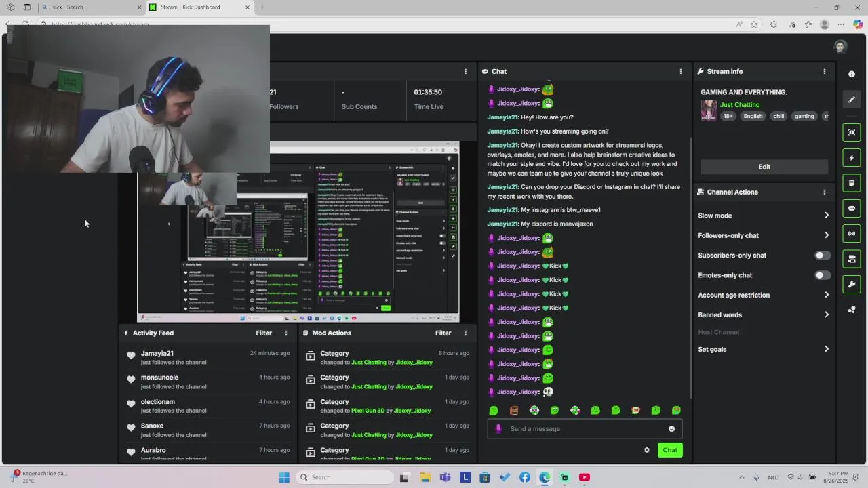Click the monsuncele follower entry
The width and height of the screenshot is (868, 488).
pyautogui.click(x=208, y=382)
